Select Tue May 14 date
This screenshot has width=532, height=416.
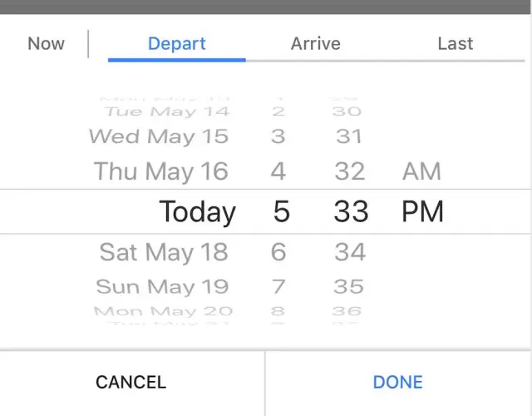click(x=166, y=111)
